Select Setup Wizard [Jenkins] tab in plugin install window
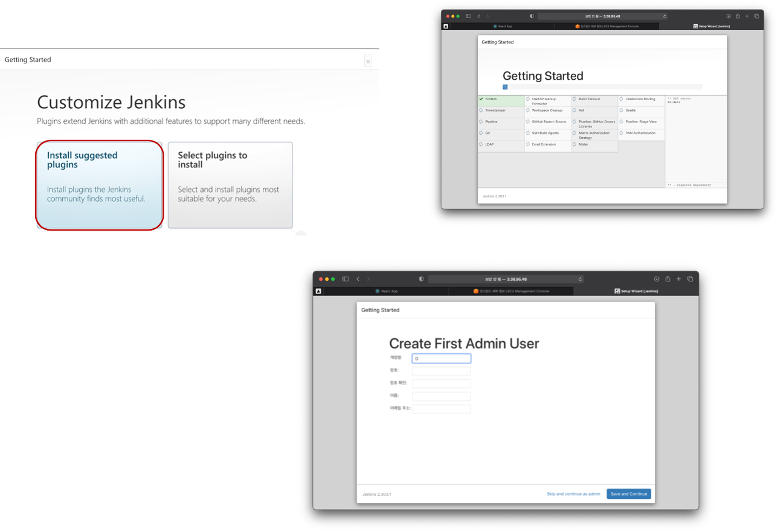 (x=711, y=26)
